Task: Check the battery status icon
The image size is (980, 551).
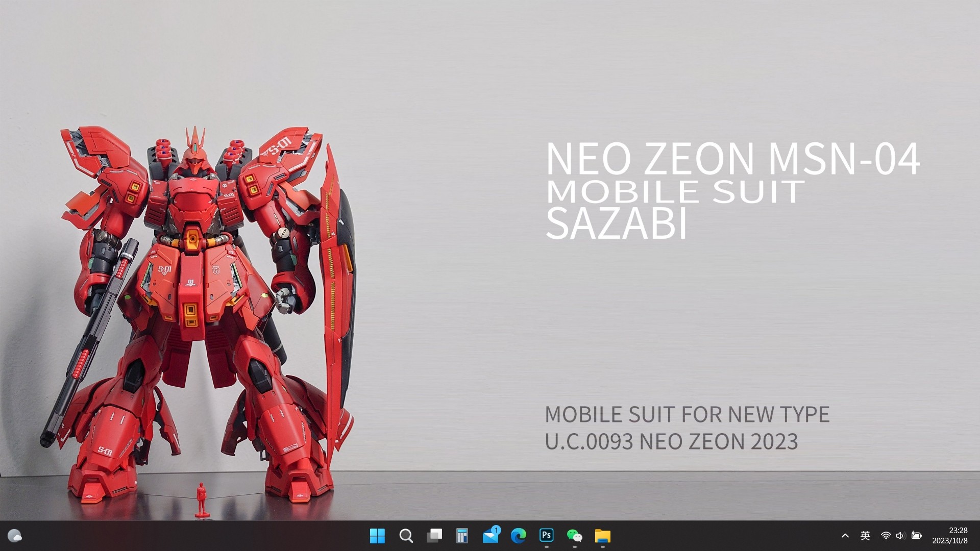Action: coord(917,536)
